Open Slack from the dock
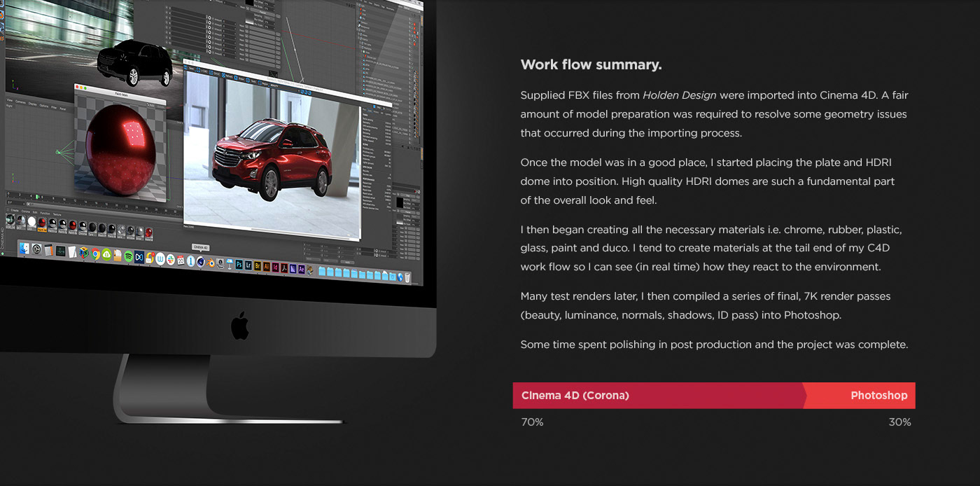This screenshot has width=980, height=486. [x=171, y=260]
